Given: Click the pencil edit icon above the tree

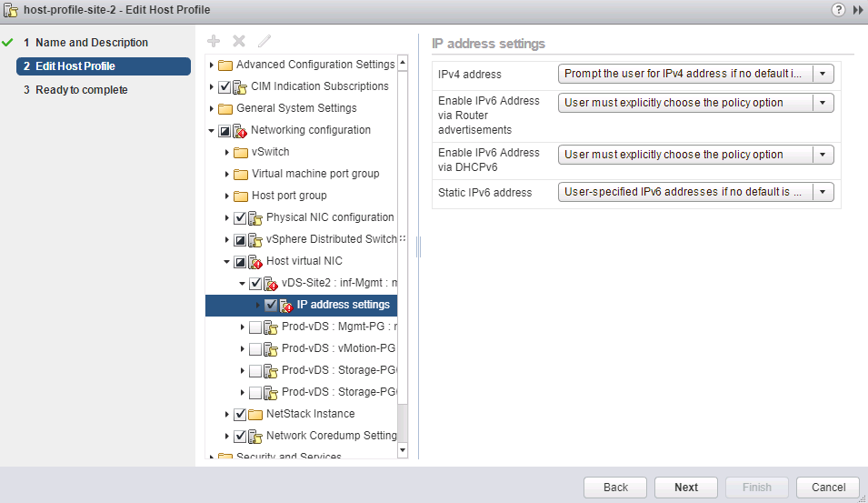Looking at the screenshot, I should pos(264,41).
